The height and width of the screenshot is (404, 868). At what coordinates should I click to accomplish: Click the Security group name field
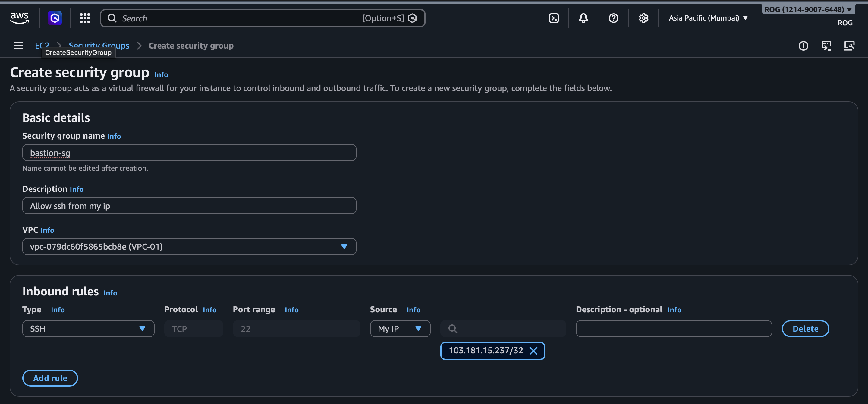click(x=189, y=153)
